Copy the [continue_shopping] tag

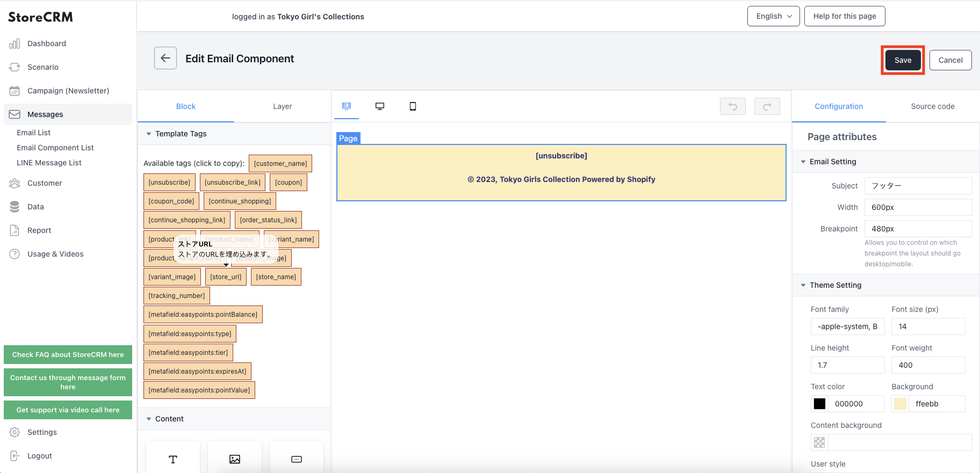coord(240,201)
